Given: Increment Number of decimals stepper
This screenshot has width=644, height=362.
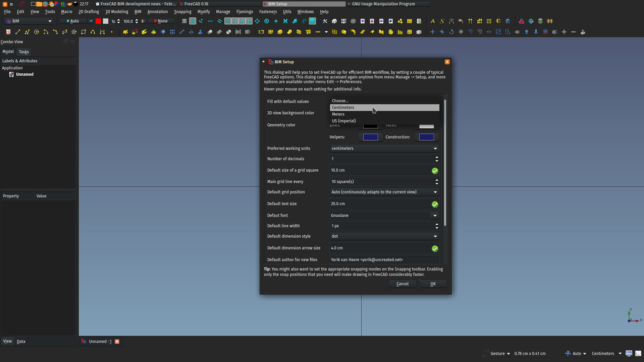Looking at the screenshot, I should [437, 157].
